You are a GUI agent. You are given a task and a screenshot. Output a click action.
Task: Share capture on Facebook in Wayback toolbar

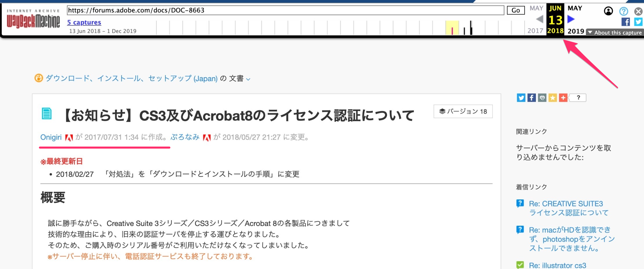(x=626, y=22)
